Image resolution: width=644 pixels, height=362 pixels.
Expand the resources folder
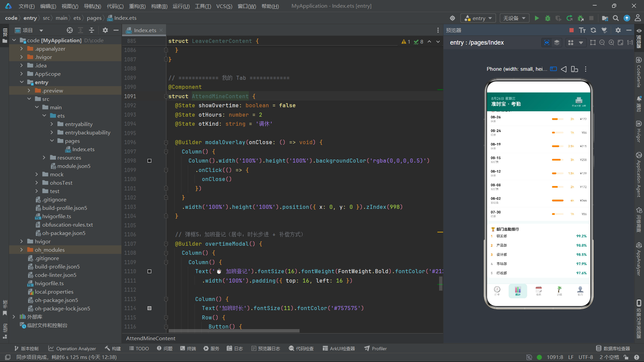(x=44, y=158)
